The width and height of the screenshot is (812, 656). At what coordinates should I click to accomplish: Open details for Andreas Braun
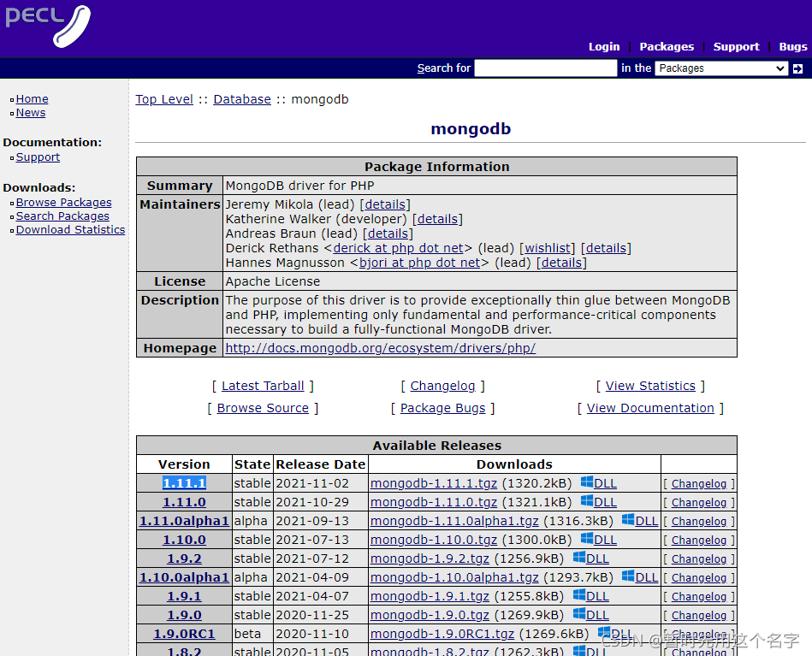pos(388,233)
